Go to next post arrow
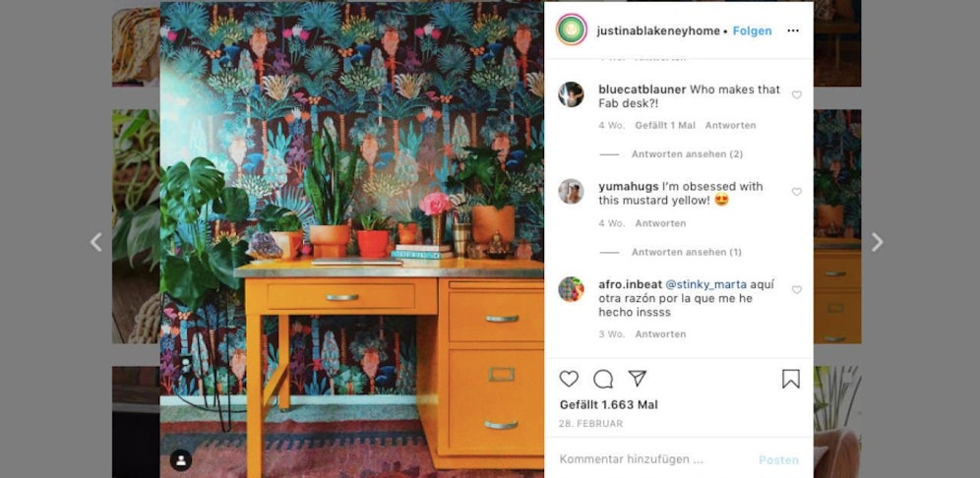Screen dimensions: 980x478 pyautogui.click(x=877, y=242)
